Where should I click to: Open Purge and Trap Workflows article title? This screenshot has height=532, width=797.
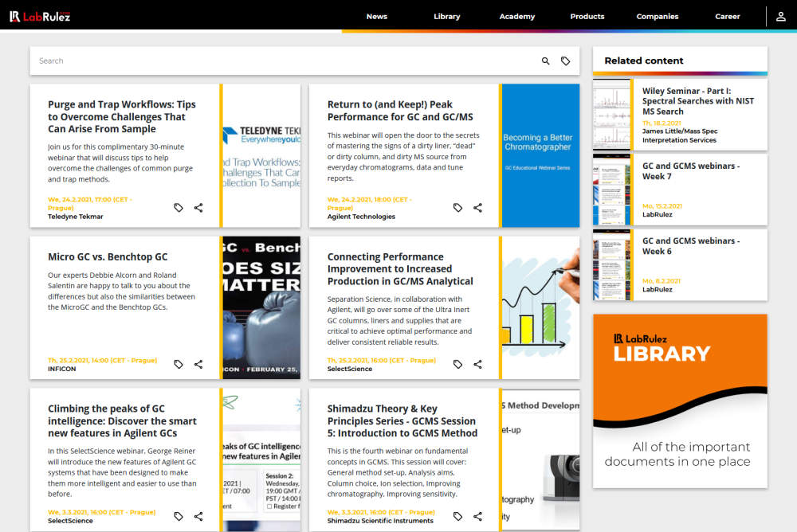pyautogui.click(x=122, y=117)
